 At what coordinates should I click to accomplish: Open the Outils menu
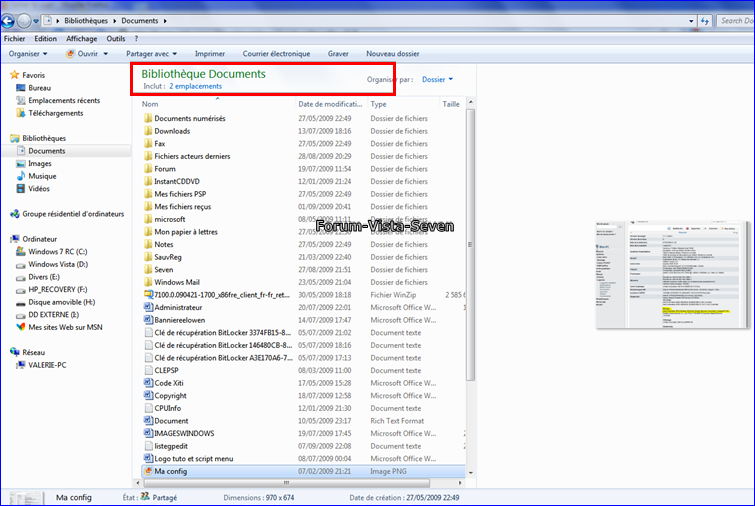tap(116, 39)
